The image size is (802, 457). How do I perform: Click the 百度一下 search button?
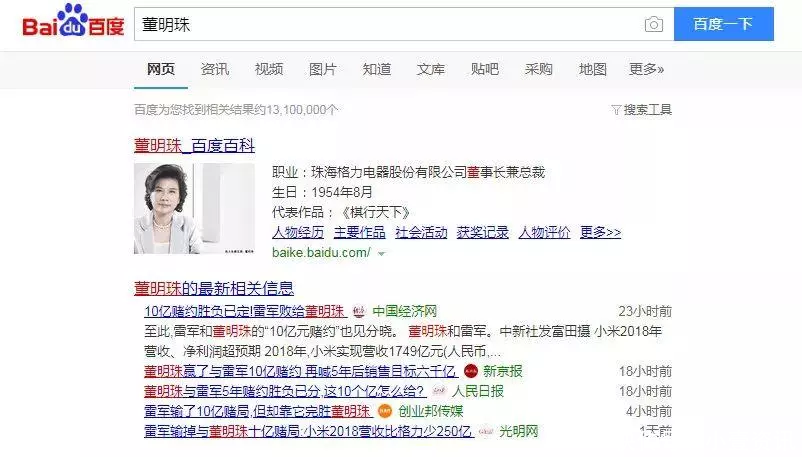(x=724, y=24)
